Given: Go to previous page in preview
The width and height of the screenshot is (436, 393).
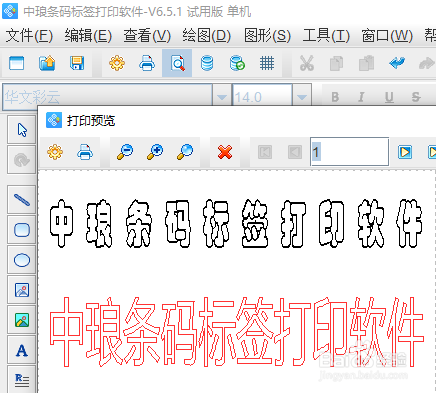Looking at the screenshot, I should pos(295,152).
